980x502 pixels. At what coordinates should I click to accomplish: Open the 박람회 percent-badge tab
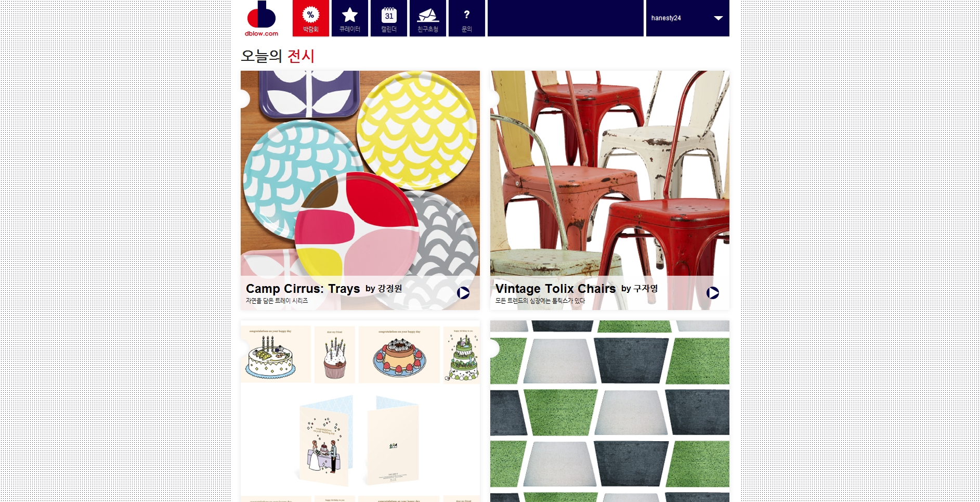click(310, 18)
